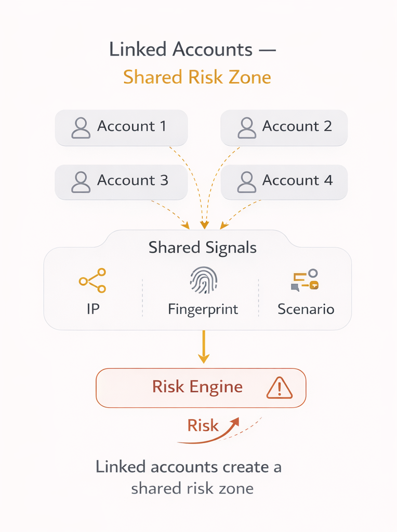The width and height of the screenshot is (397, 532).
Task: Click the Risk Engine text
Action: tap(197, 387)
